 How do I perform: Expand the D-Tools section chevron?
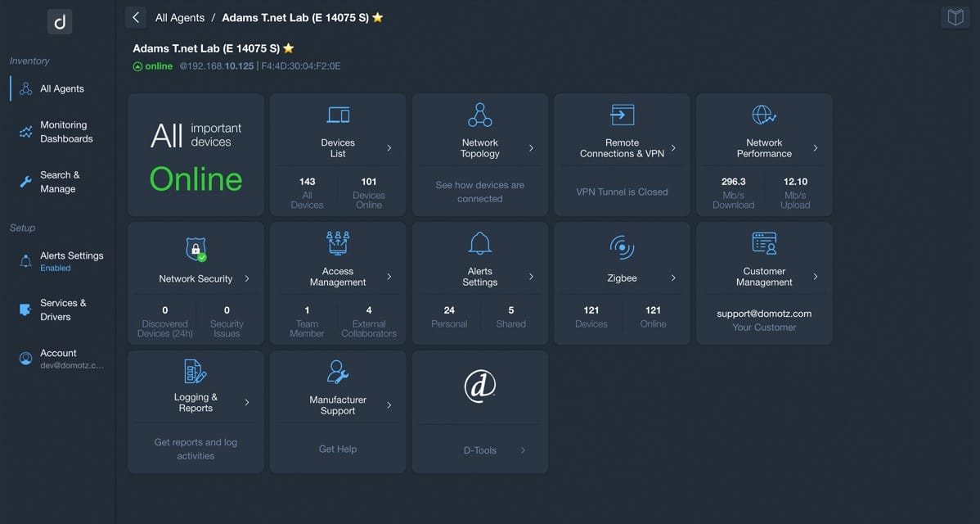coord(523,450)
